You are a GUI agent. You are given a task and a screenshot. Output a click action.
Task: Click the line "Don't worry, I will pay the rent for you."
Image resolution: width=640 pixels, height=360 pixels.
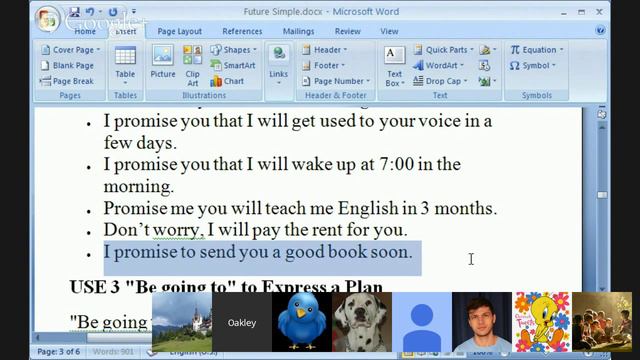(x=256, y=229)
